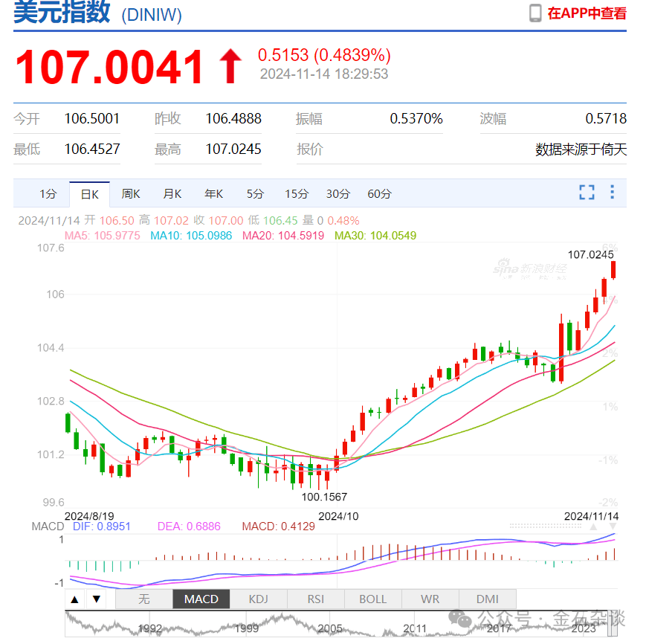Click the down triangle indicator arrow

point(97,598)
